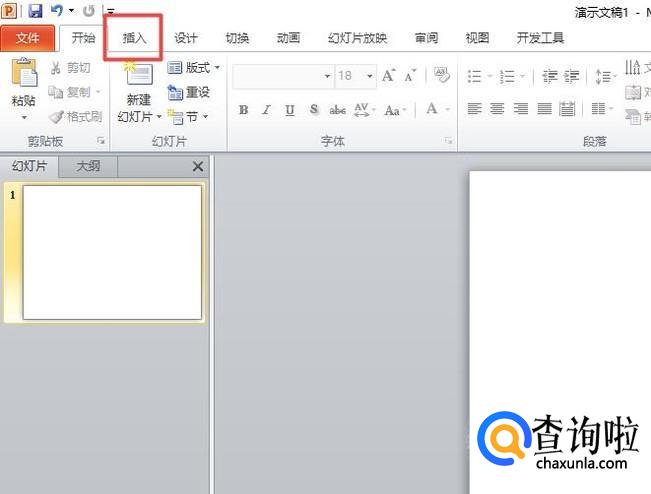Click the PowerPoint application icon
651x494 pixels.
(x=9, y=10)
